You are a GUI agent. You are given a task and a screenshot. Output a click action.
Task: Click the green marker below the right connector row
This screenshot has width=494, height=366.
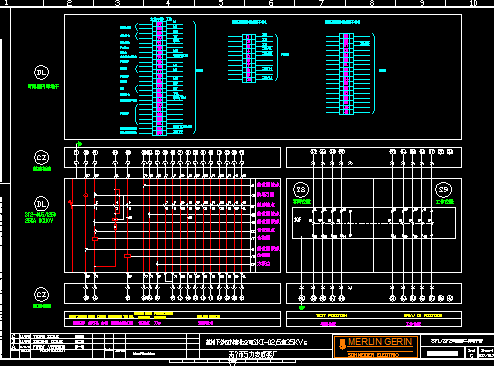tap(302, 307)
